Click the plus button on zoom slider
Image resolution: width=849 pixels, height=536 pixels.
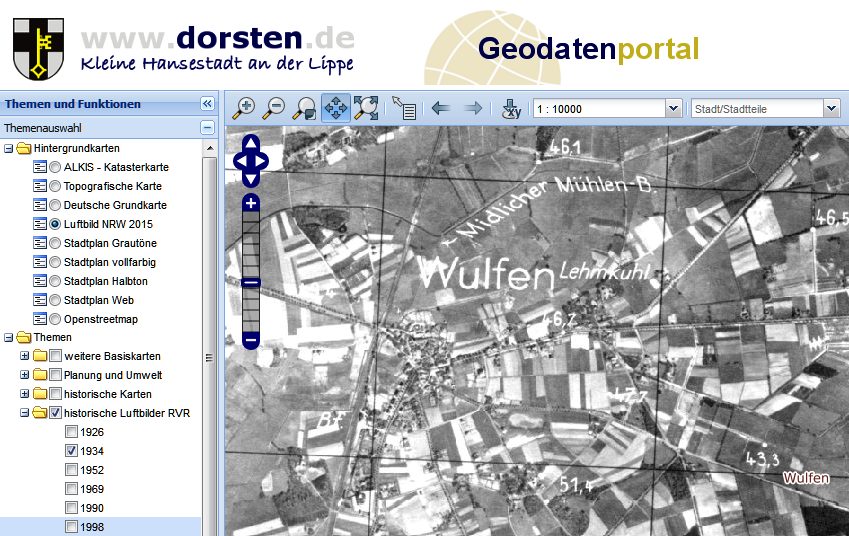tap(251, 203)
